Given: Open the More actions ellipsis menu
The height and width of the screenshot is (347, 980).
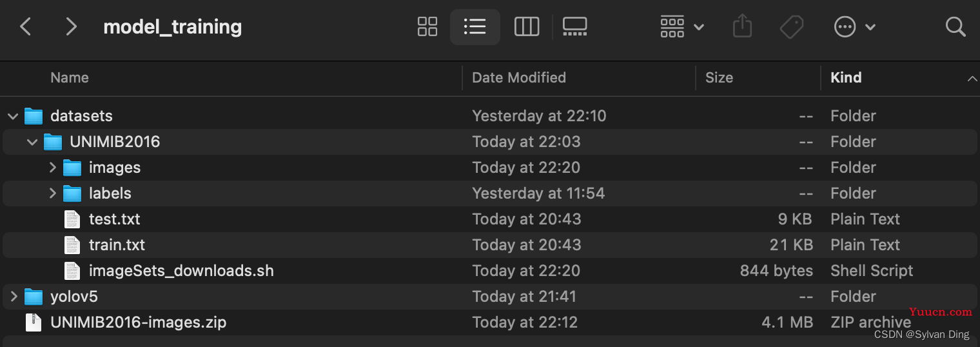Looking at the screenshot, I should click(x=855, y=26).
